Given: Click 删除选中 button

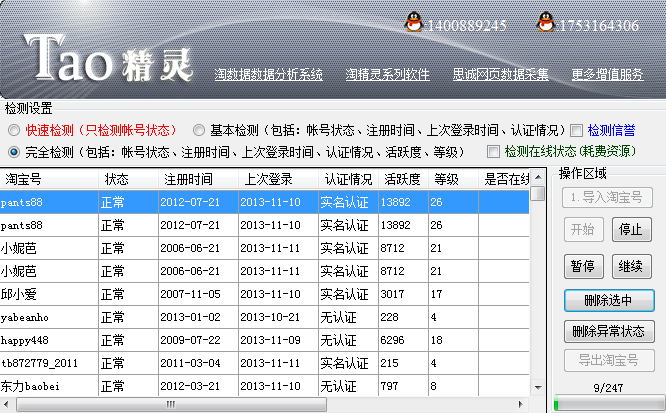Looking at the screenshot, I should pos(609,300).
